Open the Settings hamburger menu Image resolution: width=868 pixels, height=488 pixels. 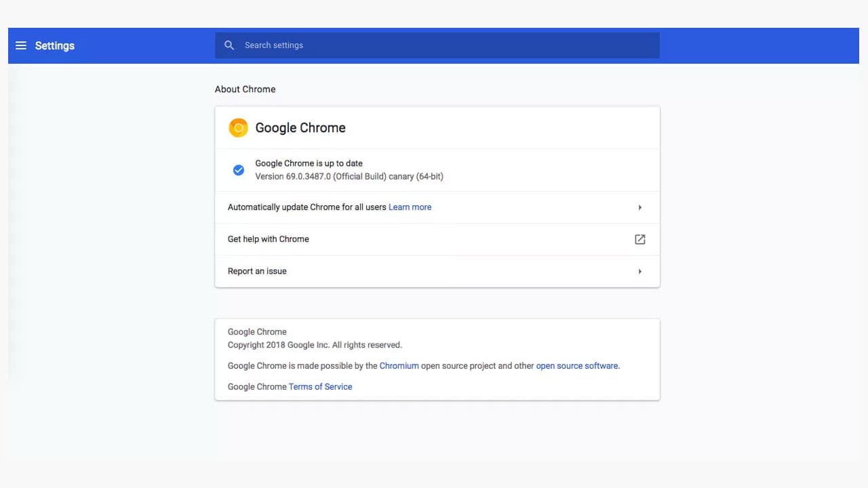[x=21, y=45]
